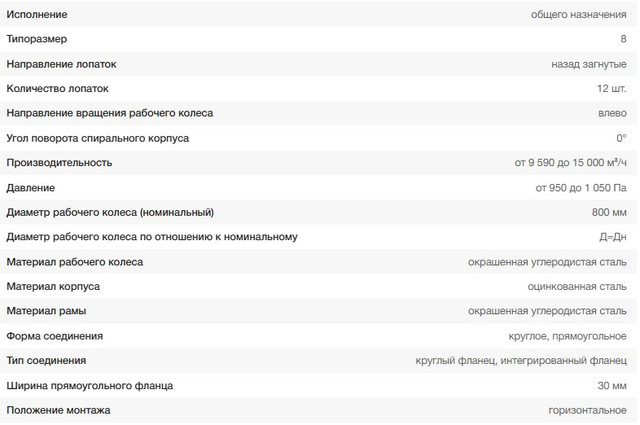
Task: Click the 'Количество лопаток' label
Action: click(57, 88)
